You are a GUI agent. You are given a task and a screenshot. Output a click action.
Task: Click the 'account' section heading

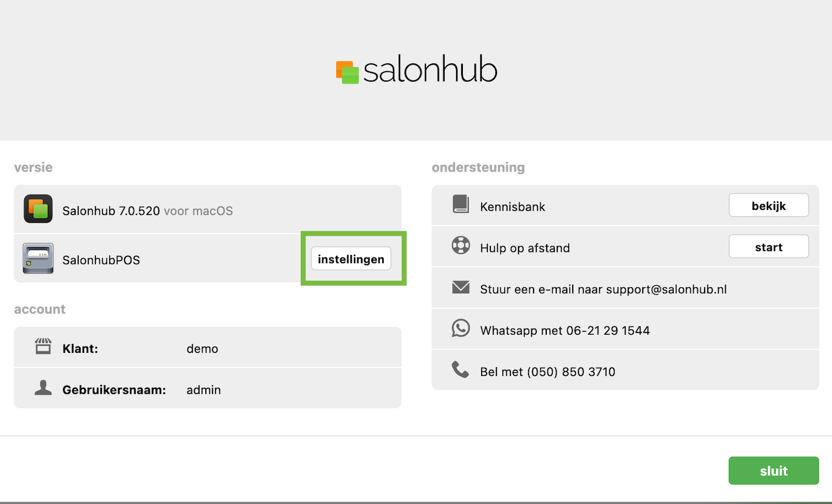pos(40,309)
